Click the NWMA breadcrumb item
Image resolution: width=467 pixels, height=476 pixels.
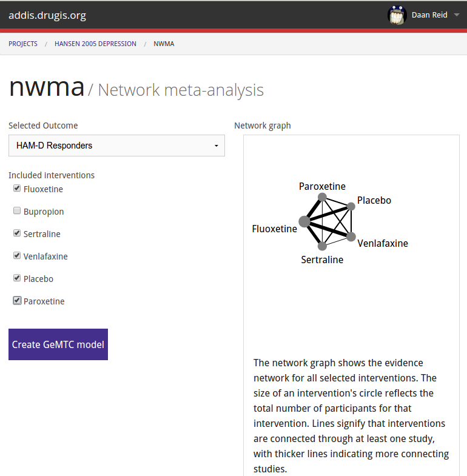point(164,44)
